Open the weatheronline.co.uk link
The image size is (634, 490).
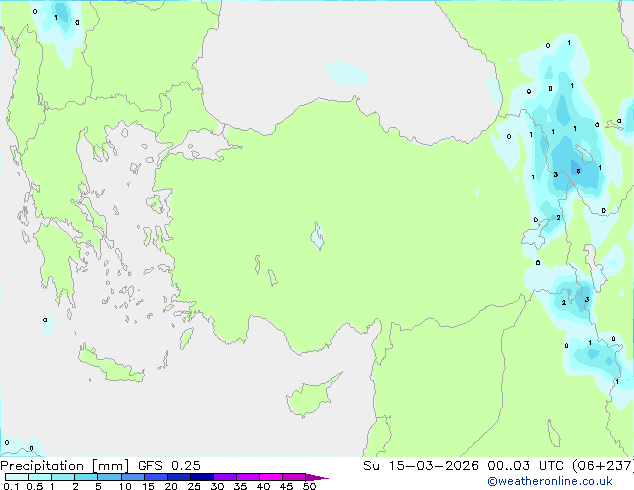tap(550, 481)
